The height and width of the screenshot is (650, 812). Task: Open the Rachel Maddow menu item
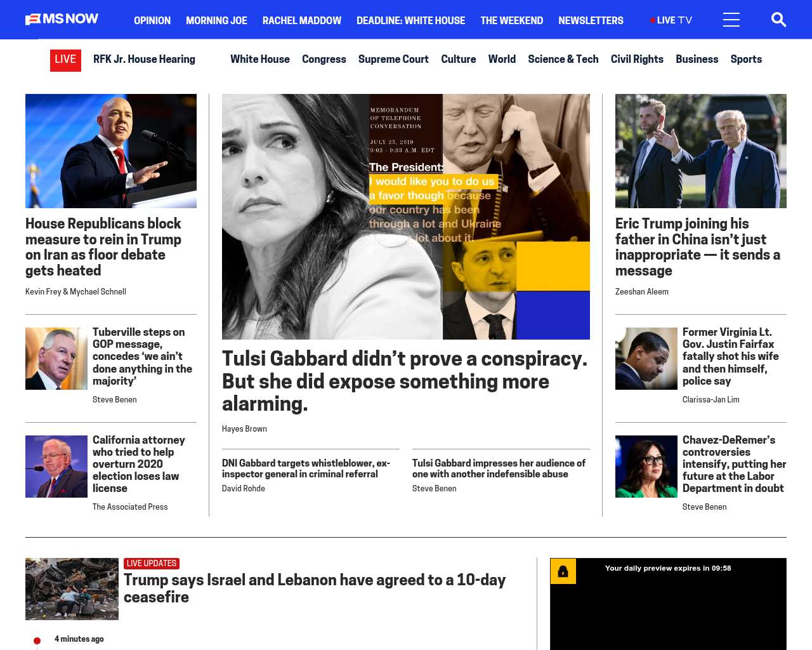pyautogui.click(x=302, y=20)
